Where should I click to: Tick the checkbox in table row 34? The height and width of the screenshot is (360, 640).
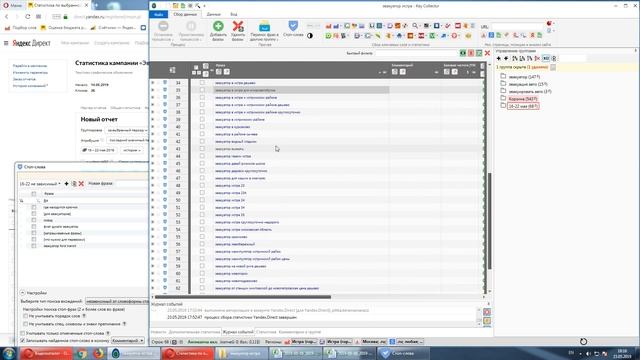pyautogui.click(x=202, y=83)
